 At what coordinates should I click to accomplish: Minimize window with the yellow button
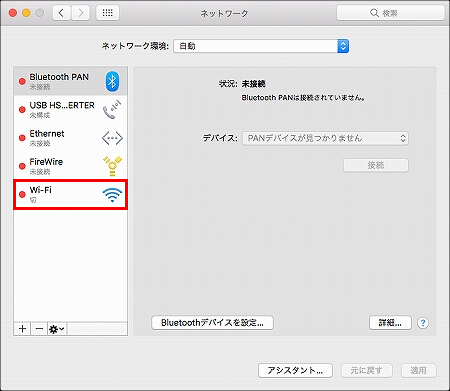26,13
